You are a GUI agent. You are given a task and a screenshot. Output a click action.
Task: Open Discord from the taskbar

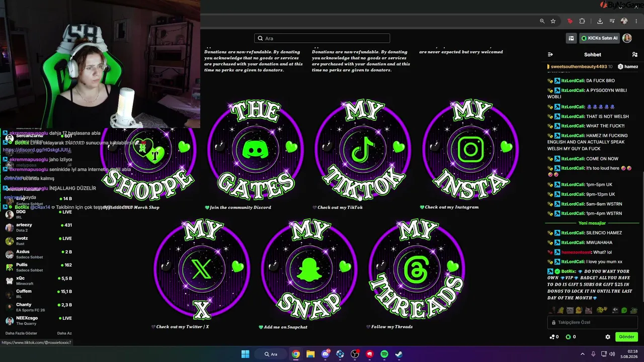coord(326,354)
